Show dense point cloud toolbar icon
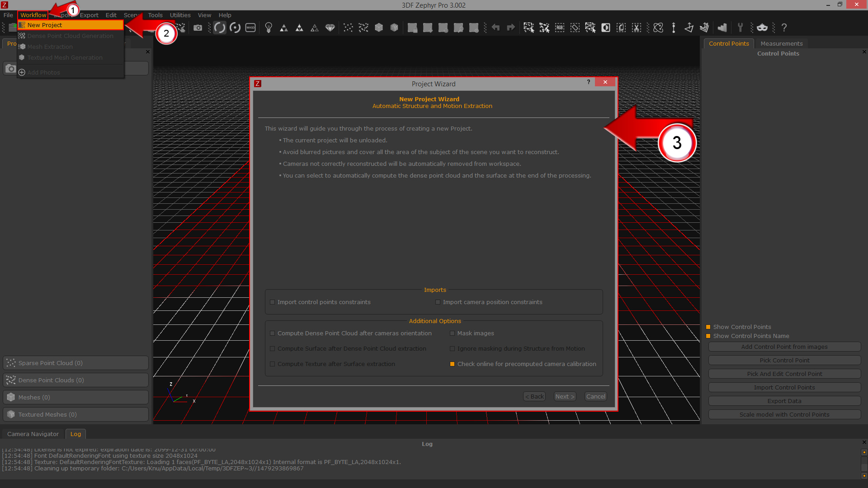The height and width of the screenshot is (488, 868). click(363, 28)
